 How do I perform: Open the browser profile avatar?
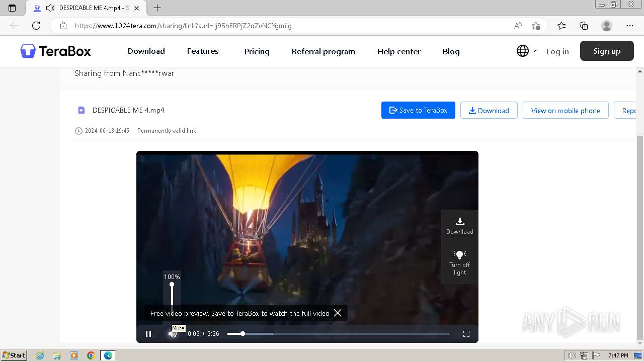(x=607, y=26)
